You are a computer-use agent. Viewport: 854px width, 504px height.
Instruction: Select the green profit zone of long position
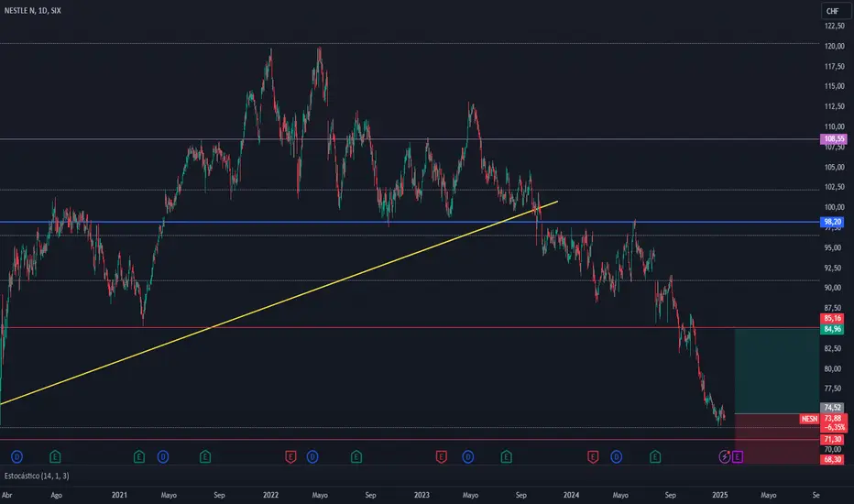coord(777,371)
